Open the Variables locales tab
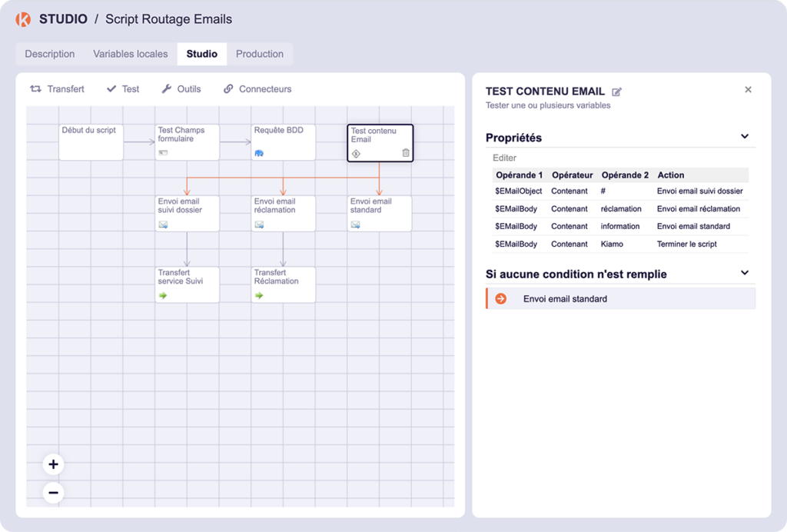 pyautogui.click(x=130, y=54)
